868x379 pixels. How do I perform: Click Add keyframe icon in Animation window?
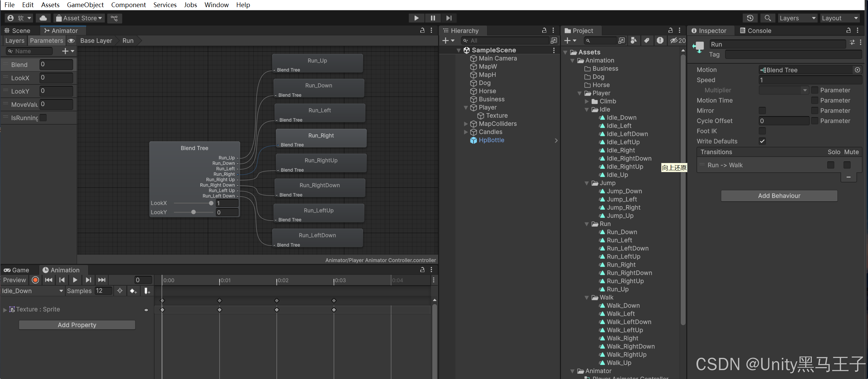pyautogui.click(x=133, y=291)
